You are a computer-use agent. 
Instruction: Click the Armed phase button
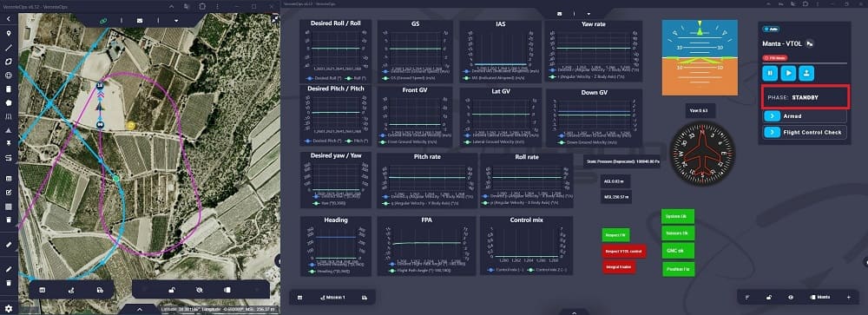805,116
